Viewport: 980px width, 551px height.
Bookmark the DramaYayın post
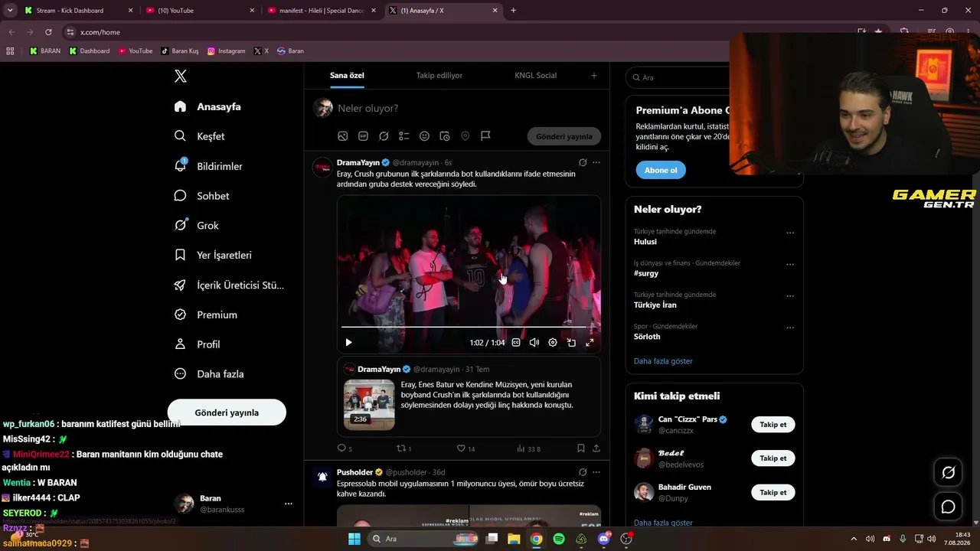(581, 448)
